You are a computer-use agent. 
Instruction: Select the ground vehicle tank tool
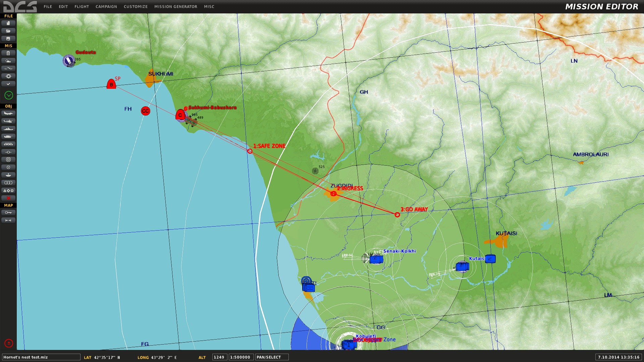pos(8,136)
